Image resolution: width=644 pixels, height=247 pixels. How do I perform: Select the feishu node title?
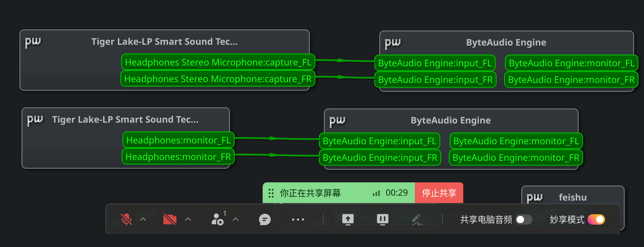pos(572,197)
